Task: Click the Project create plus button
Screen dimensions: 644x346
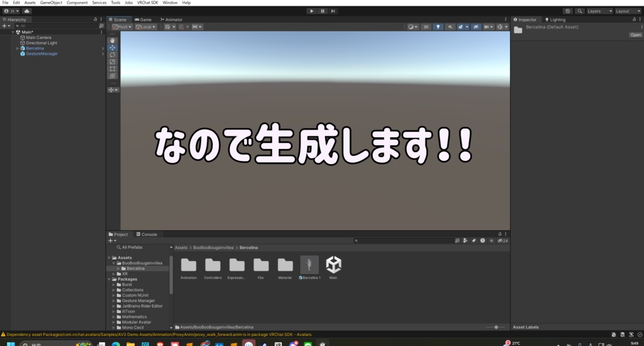Action: tap(112, 240)
